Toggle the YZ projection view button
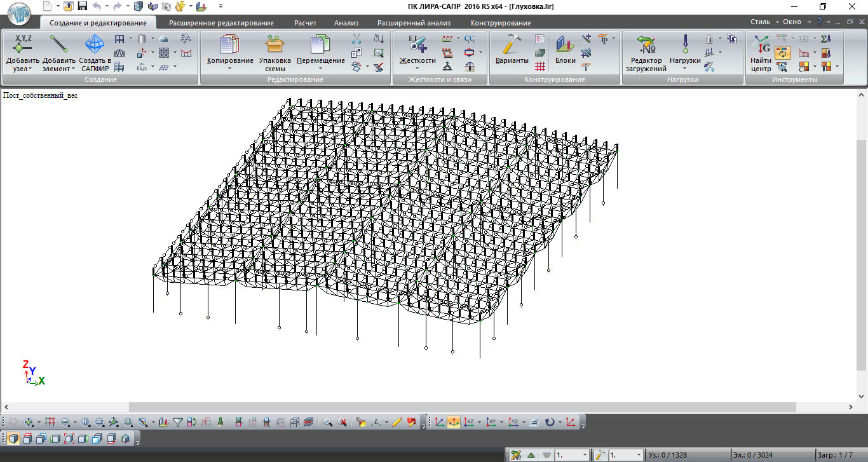 513,422
